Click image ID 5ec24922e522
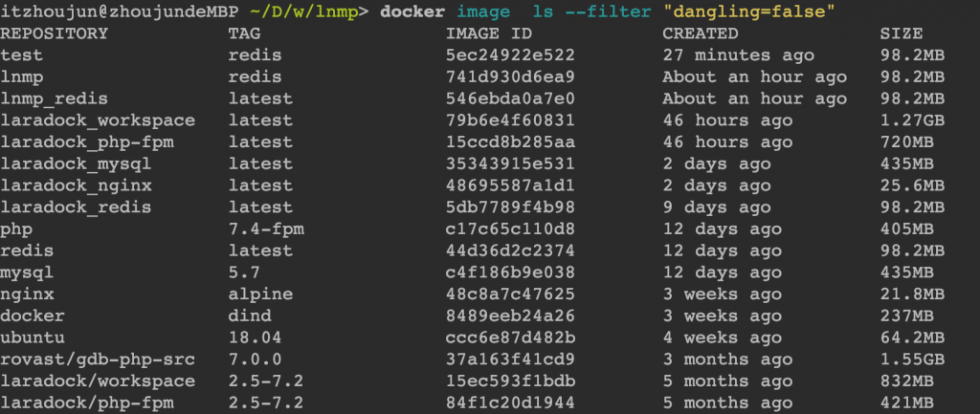Screen dimensions: 980x414 tap(510, 55)
